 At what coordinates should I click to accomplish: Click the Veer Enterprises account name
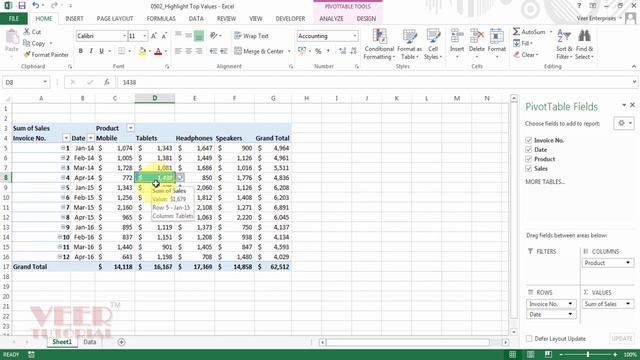coord(596,18)
